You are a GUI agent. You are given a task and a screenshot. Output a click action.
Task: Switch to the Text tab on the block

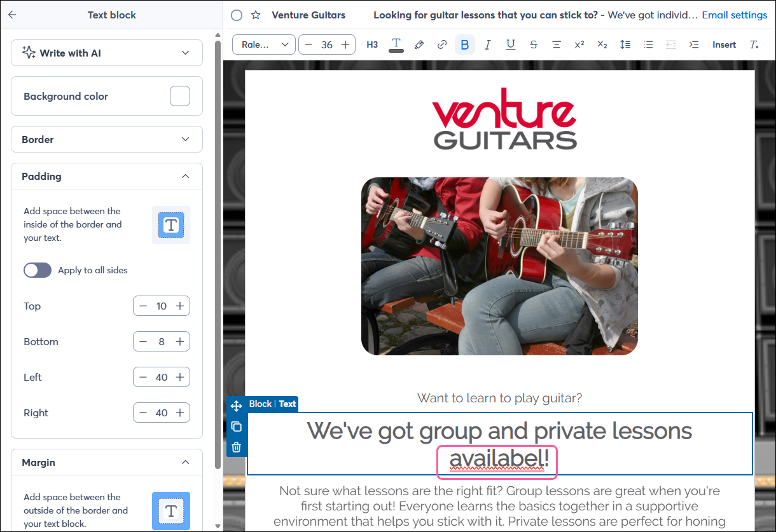288,404
